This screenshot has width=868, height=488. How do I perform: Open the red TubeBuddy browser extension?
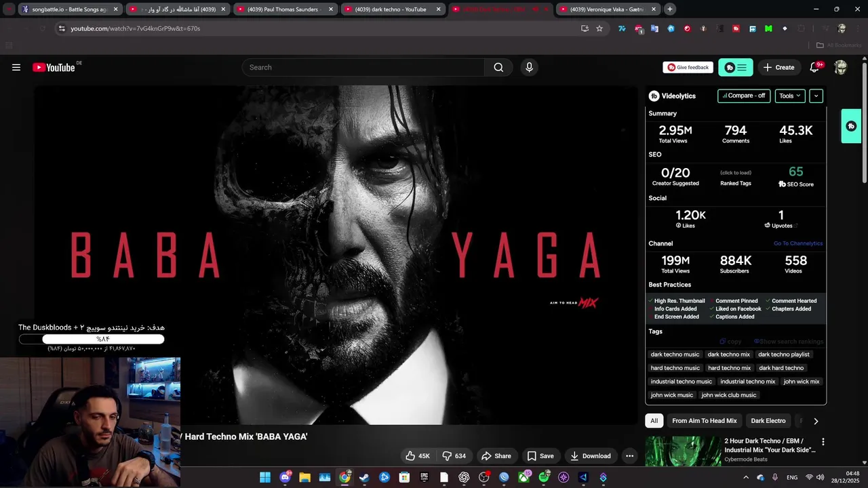736,28
